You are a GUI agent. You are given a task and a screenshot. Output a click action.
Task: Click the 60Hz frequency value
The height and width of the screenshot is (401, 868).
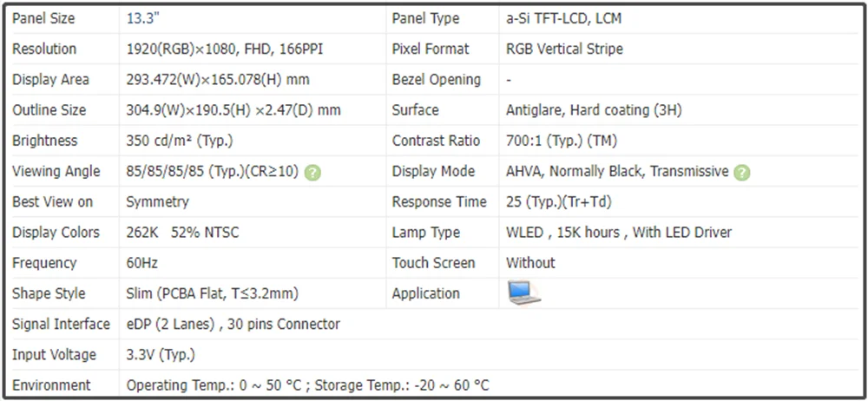point(142,263)
